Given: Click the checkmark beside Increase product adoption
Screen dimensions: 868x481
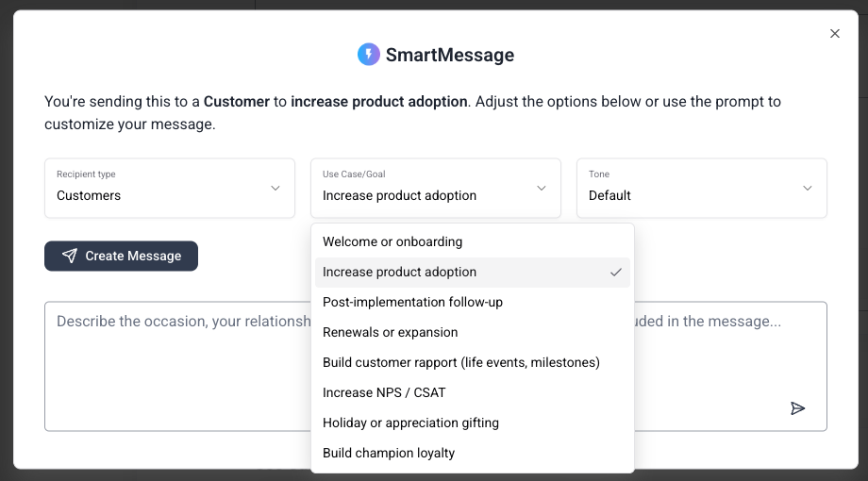Looking at the screenshot, I should point(615,273).
